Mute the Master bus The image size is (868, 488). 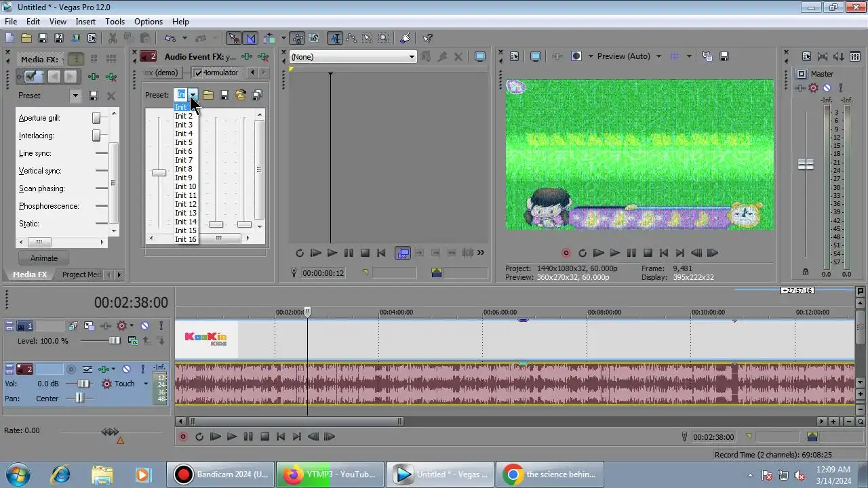827,87
